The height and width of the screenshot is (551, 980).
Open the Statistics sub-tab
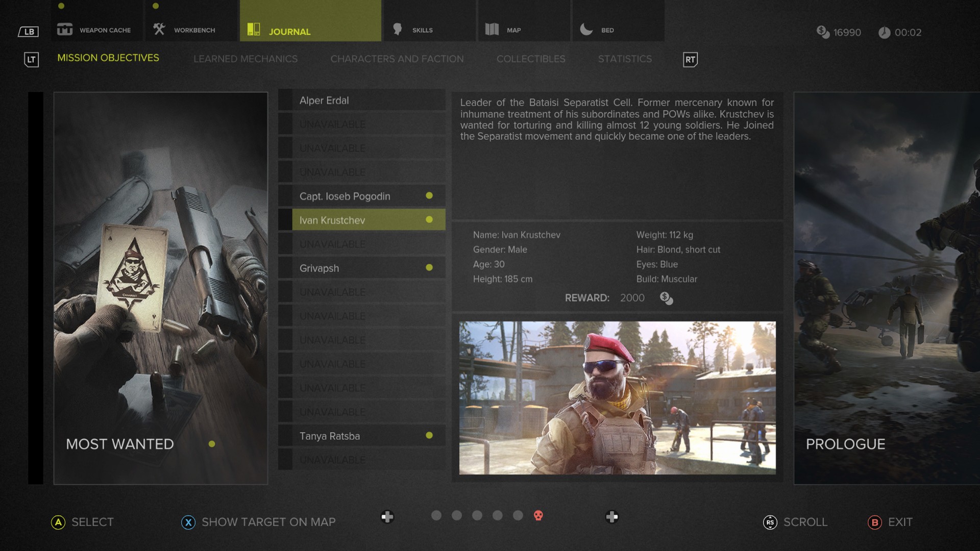coord(625,59)
